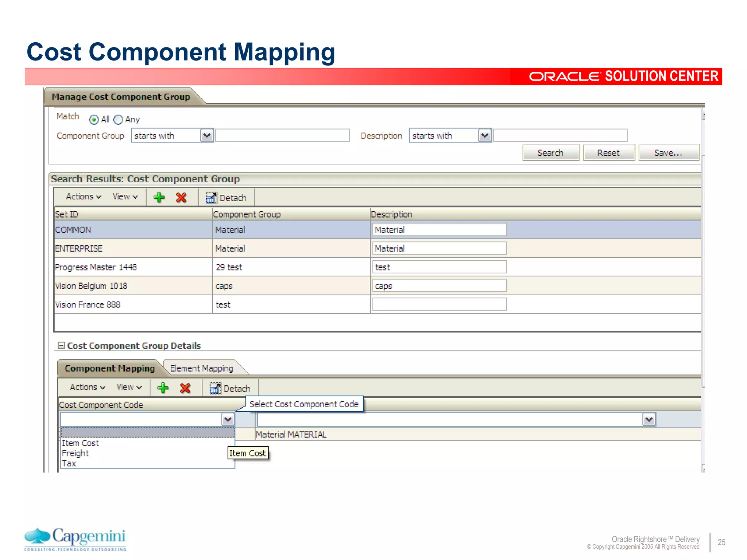Image resolution: width=747 pixels, height=560 pixels.
Task: Open Component Group 'starts with' operator dropdown
Action: tap(207, 136)
